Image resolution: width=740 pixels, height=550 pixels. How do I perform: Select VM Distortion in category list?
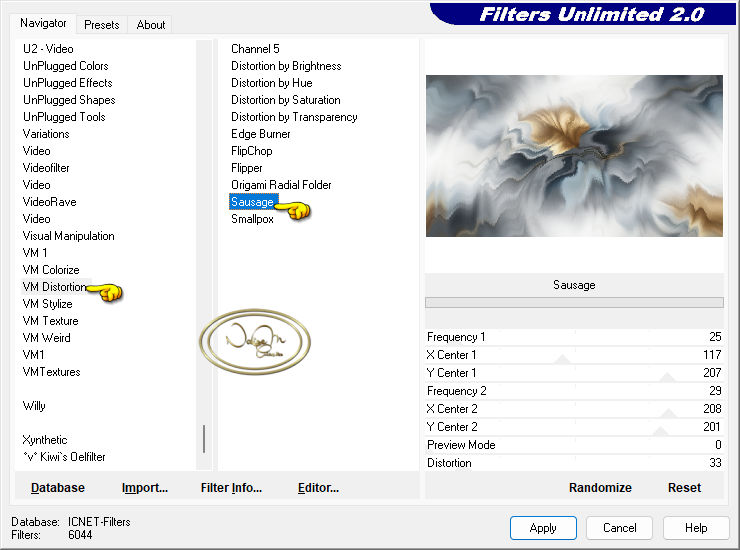click(x=55, y=287)
